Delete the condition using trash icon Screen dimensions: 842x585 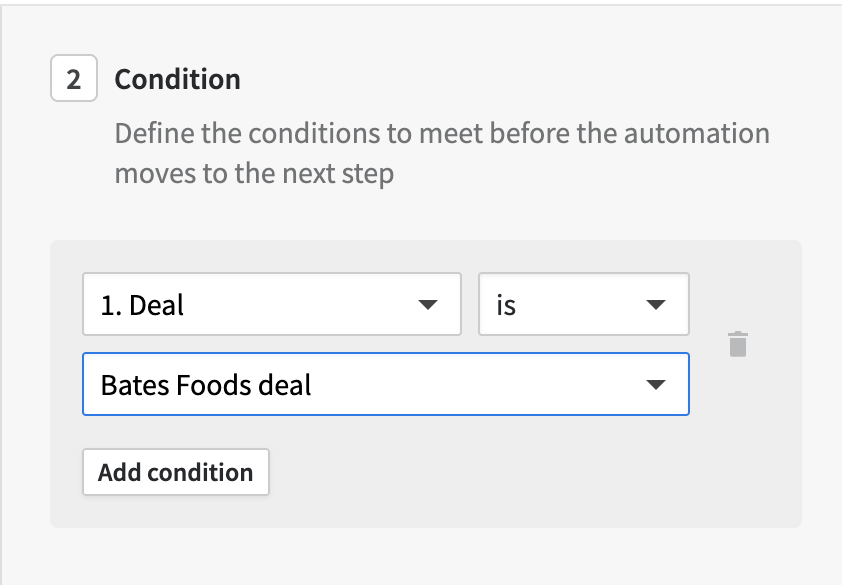[x=738, y=344]
